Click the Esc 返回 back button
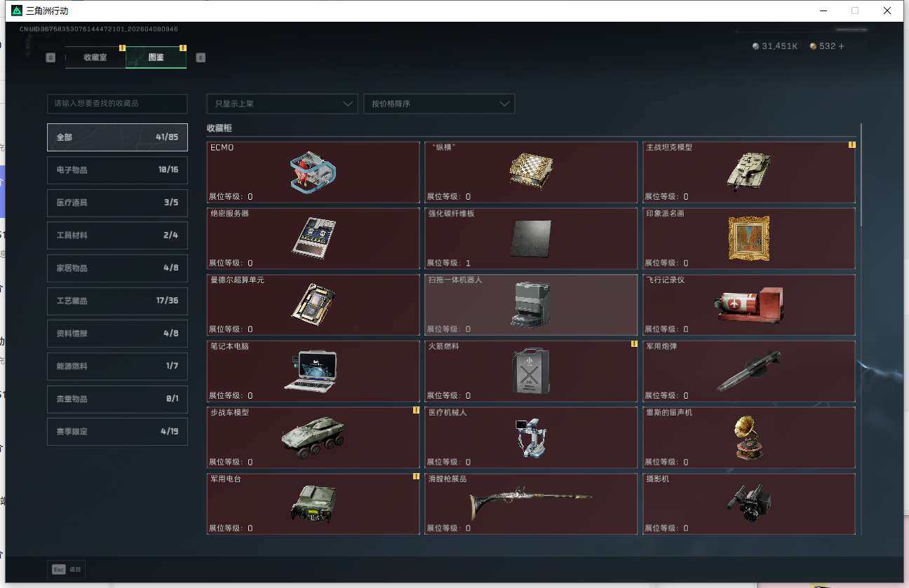 [67, 570]
